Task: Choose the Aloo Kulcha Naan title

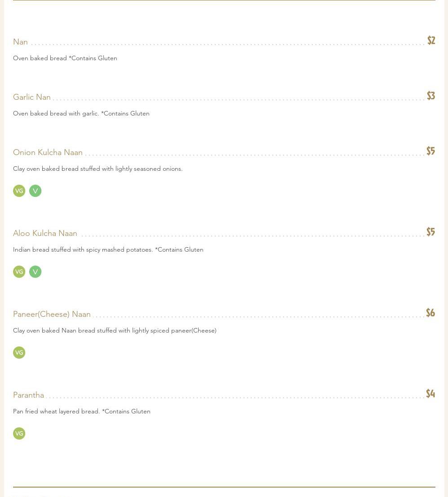Action: click(45, 233)
